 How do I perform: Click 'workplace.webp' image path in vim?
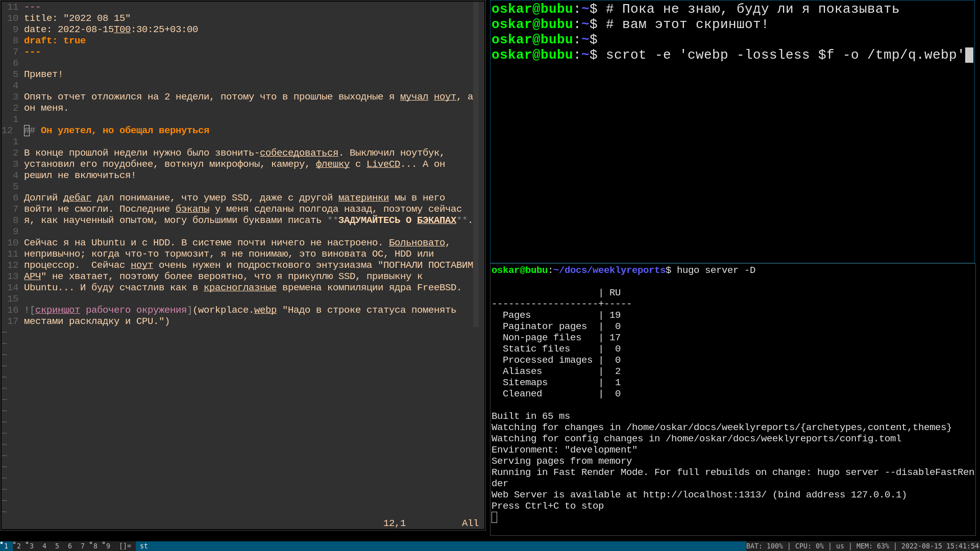click(x=237, y=310)
